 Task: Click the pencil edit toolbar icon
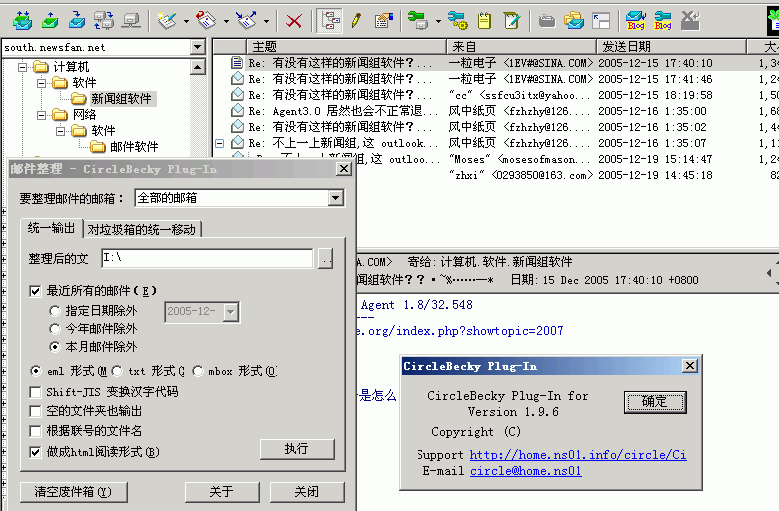click(356, 20)
